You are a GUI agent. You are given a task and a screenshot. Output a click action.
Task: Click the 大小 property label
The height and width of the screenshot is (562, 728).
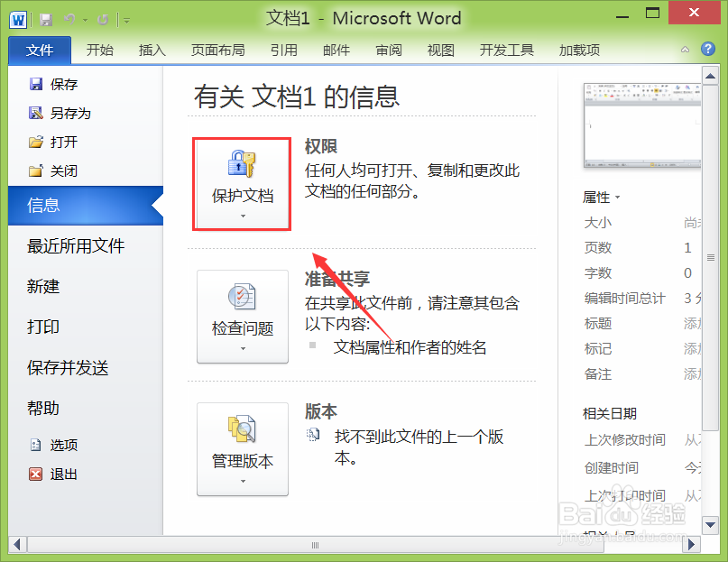pos(598,223)
